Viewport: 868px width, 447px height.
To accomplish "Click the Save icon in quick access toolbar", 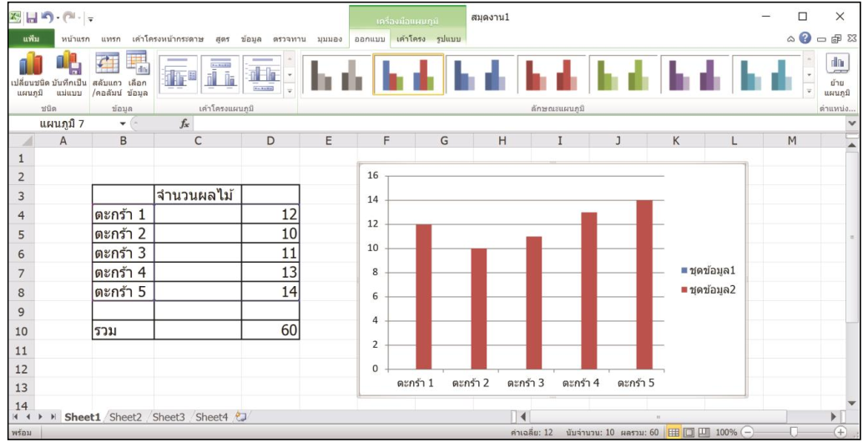I will (32, 17).
